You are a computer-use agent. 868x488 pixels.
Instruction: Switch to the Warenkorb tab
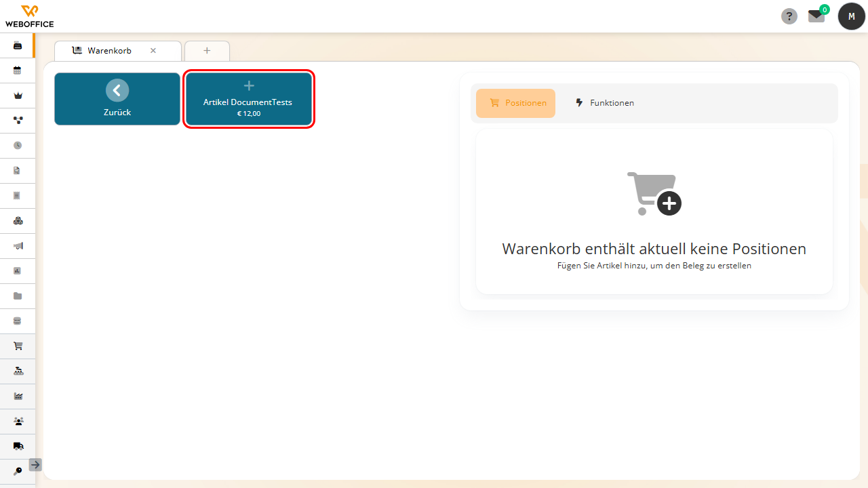[x=108, y=51]
